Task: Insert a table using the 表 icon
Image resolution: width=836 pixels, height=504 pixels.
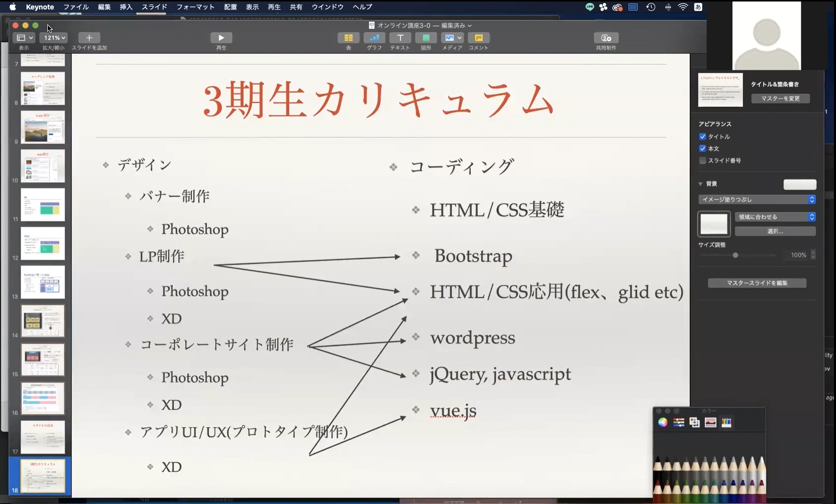Action: [348, 38]
